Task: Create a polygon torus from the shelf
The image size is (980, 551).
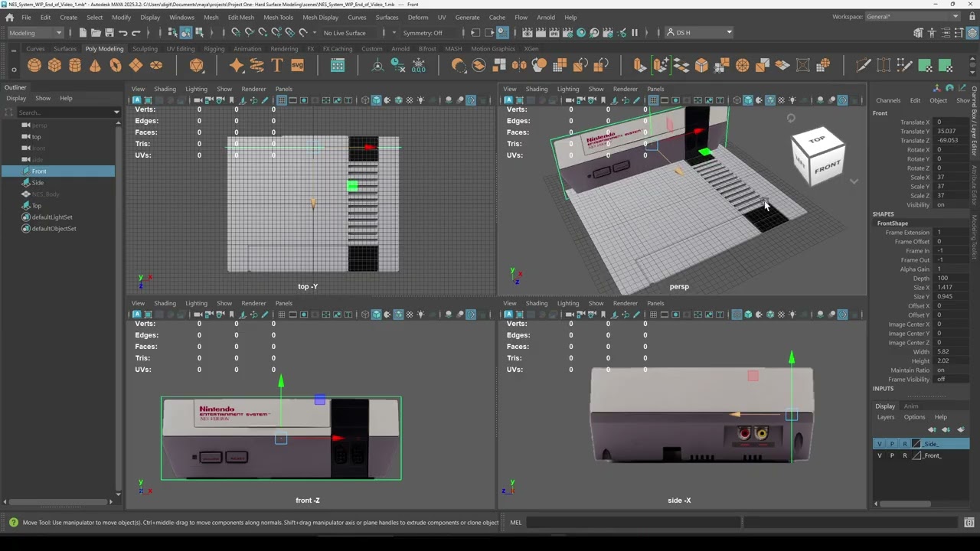Action: (116, 65)
